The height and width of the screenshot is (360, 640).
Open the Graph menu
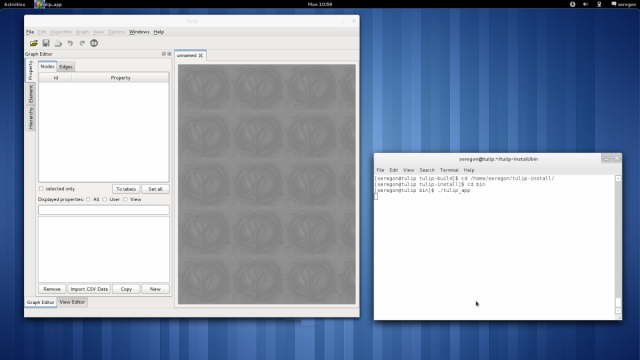82,32
